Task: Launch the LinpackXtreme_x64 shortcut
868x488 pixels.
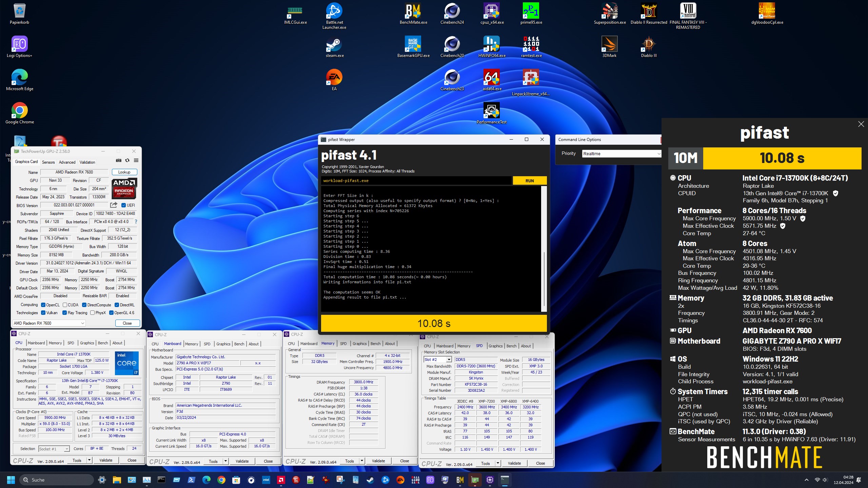Action: 531,82
